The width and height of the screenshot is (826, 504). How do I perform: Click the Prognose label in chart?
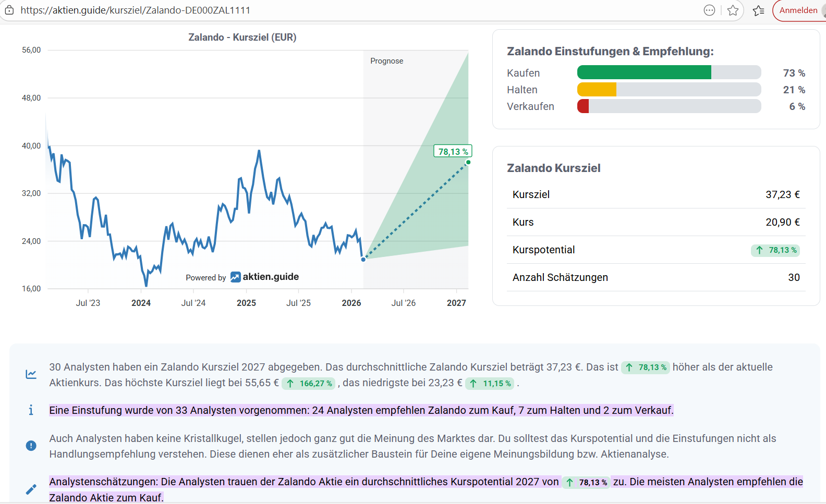pyautogui.click(x=386, y=61)
